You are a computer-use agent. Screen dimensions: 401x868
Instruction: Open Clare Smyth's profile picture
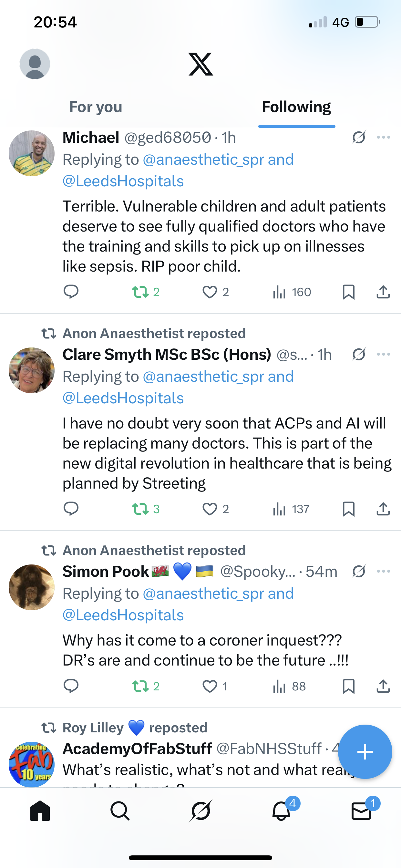tap(32, 370)
